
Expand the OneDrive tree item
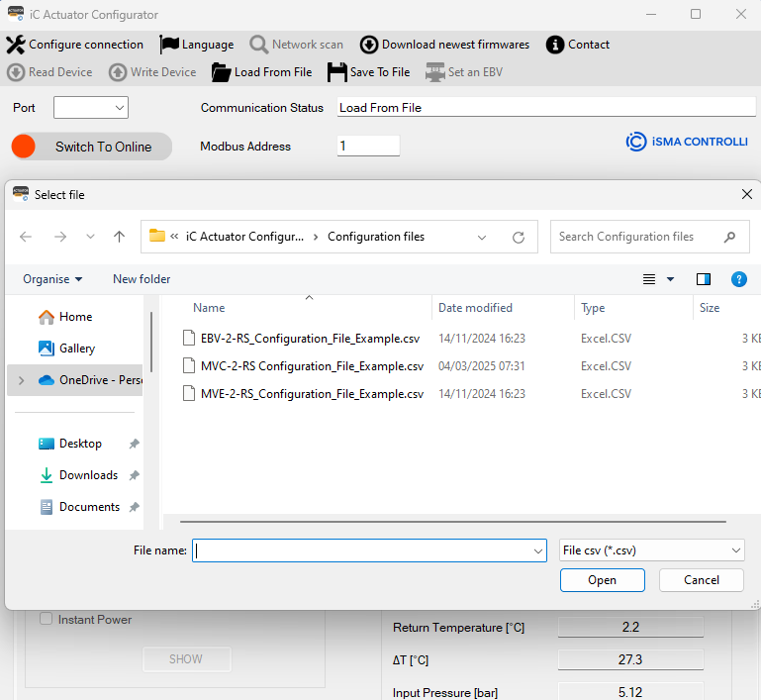(x=21, y=380)
